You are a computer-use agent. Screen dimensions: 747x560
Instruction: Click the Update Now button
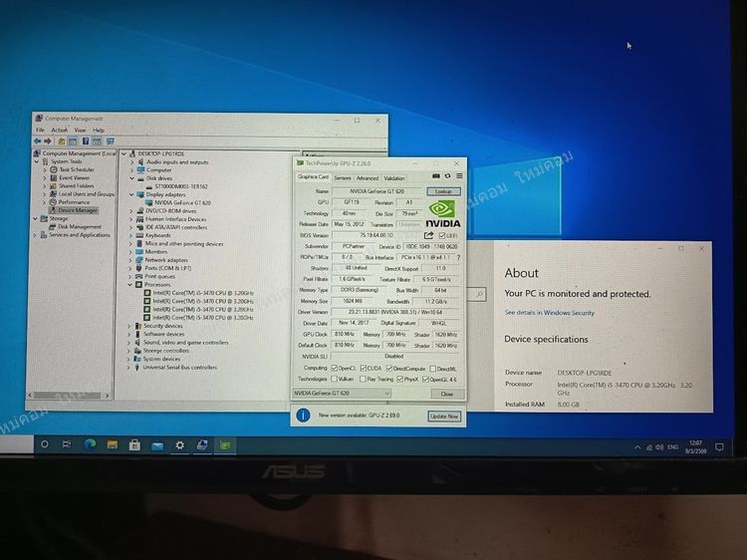pos(444,417)
